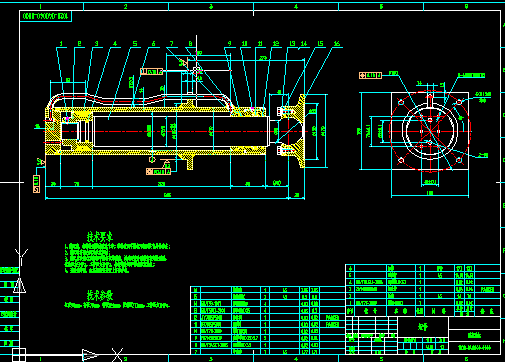This screenshot has width=505, height=362.
Task: Select part balloon number 4 on section view
Action: point(115,44)
